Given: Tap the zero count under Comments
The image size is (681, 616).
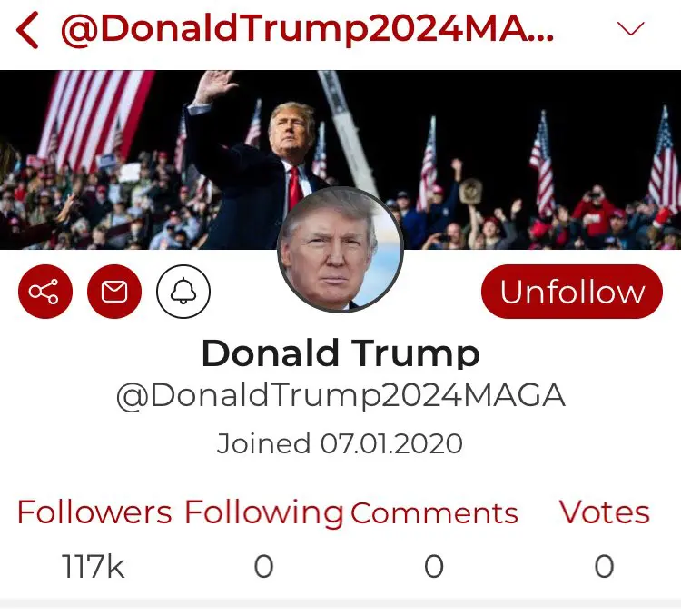Looking at the screenshot, I should pyautogui.click(x=434, y=567).
